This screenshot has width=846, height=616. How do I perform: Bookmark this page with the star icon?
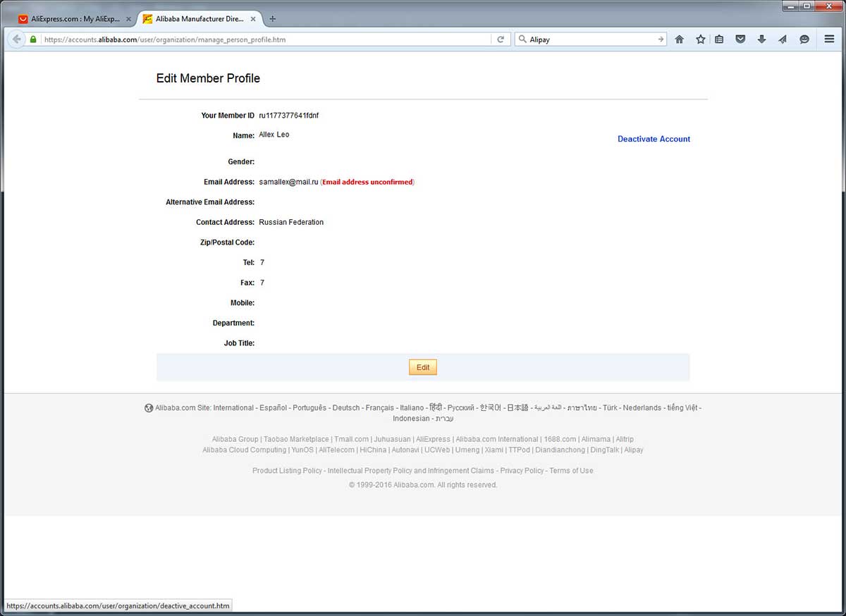[x=701, y=39]
